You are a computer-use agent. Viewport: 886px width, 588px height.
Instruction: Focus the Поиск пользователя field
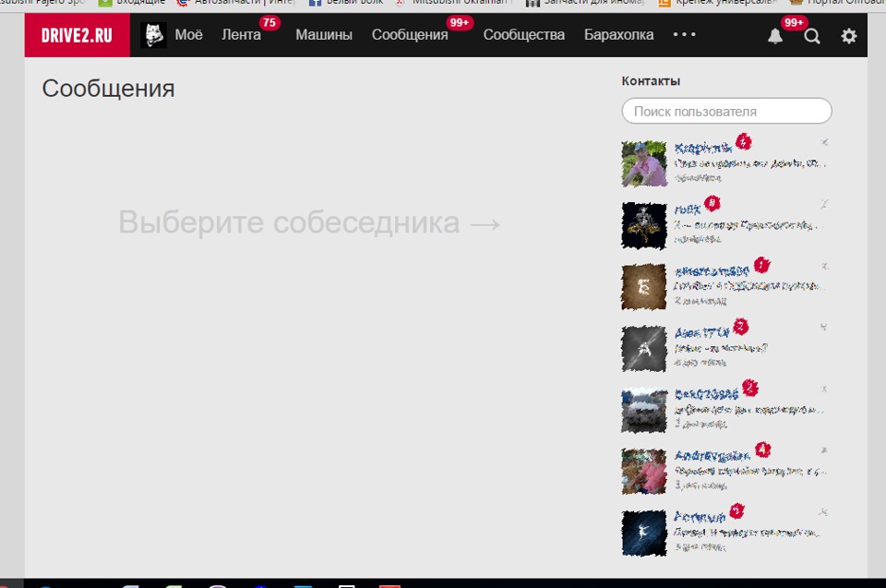point(726,111)
